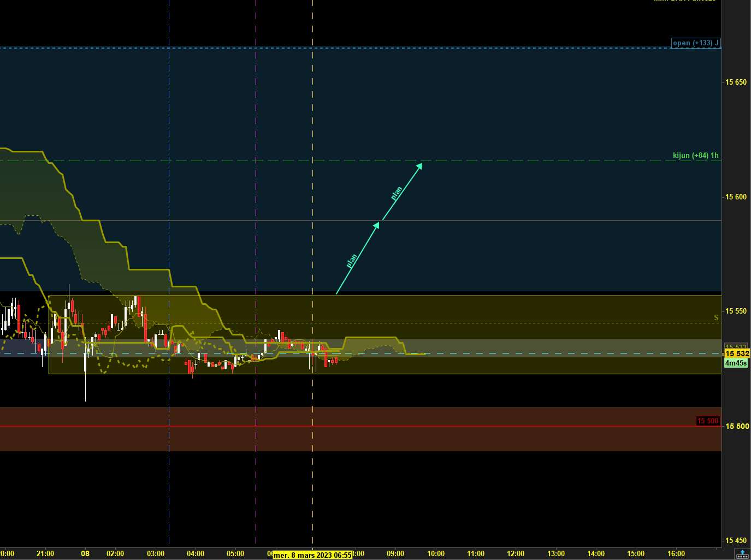Click the 03:00 time axis label
This screenshot has width=751, height=560.
click(x=156, y=553)
